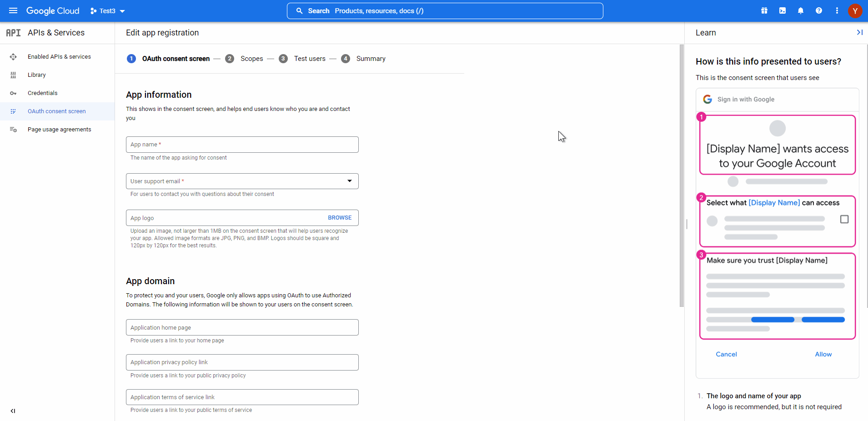Open the main navigation hamburger menu
This screenshot has height=421, width=868.
pyautogui.click(x=13, y=10)
